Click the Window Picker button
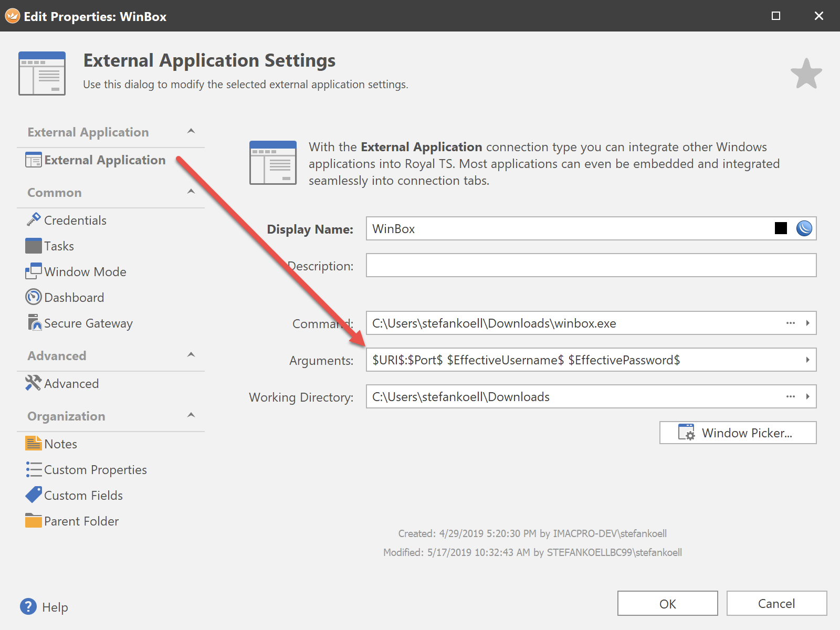This screenshot has width=840, height=630. coord(738,433)
